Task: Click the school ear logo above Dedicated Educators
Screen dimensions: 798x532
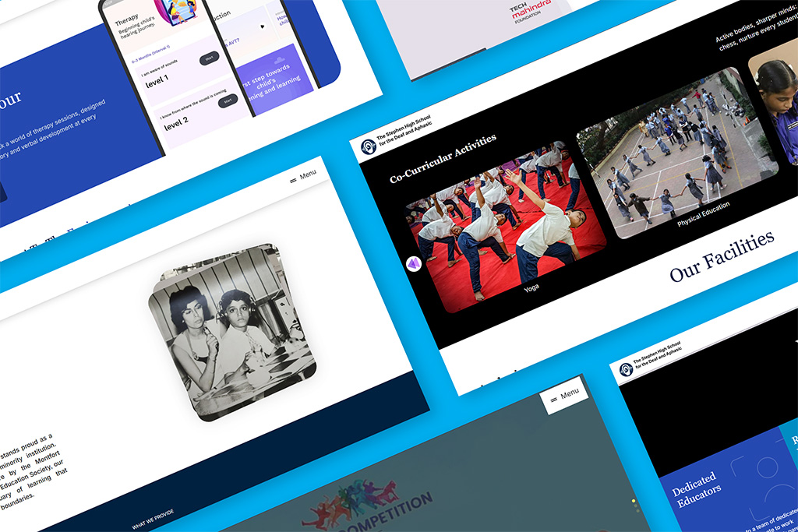Action: (626, 369)
